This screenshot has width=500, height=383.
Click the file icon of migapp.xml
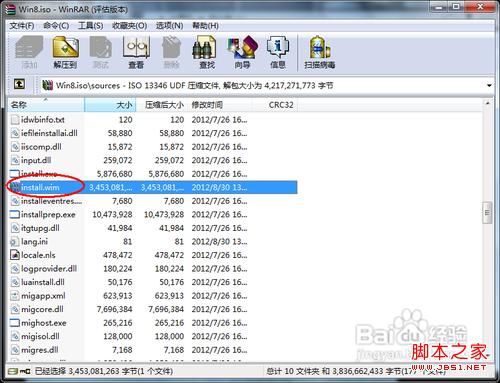pyautogui.click(x=15, y=296)
